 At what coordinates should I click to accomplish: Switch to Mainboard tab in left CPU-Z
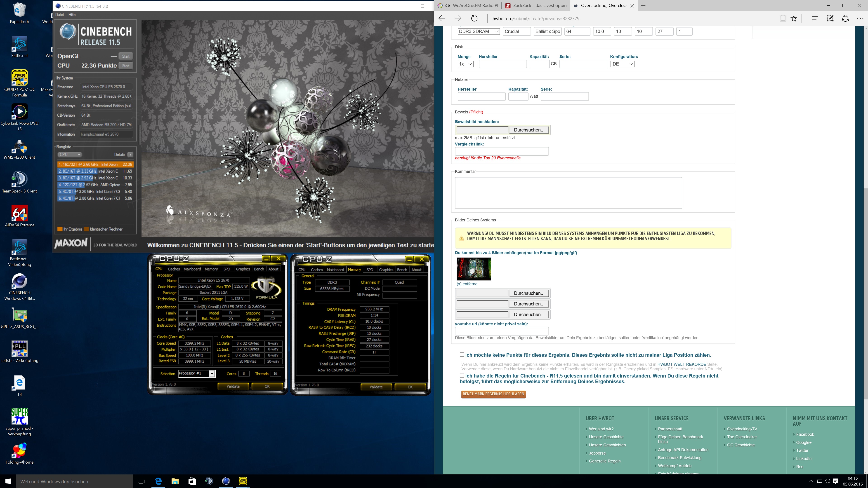[x=192, y=269]
